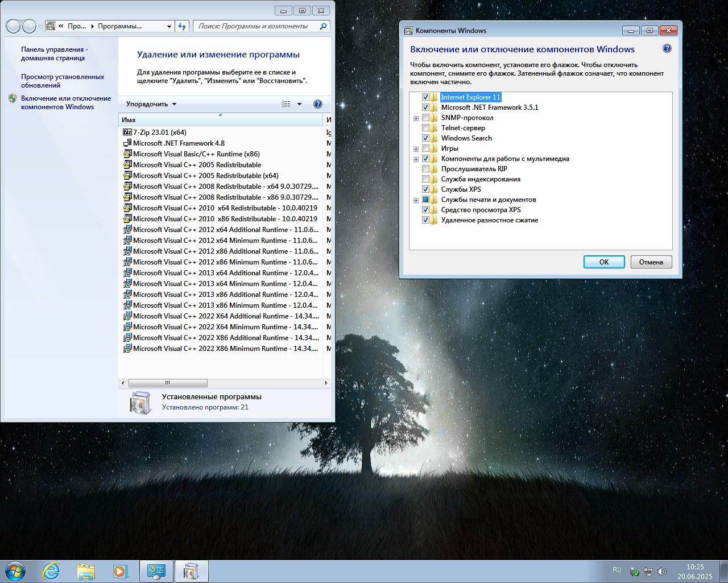
Task: Open the Упорядочить dropdown menu
Action: (x=151, y=104)
